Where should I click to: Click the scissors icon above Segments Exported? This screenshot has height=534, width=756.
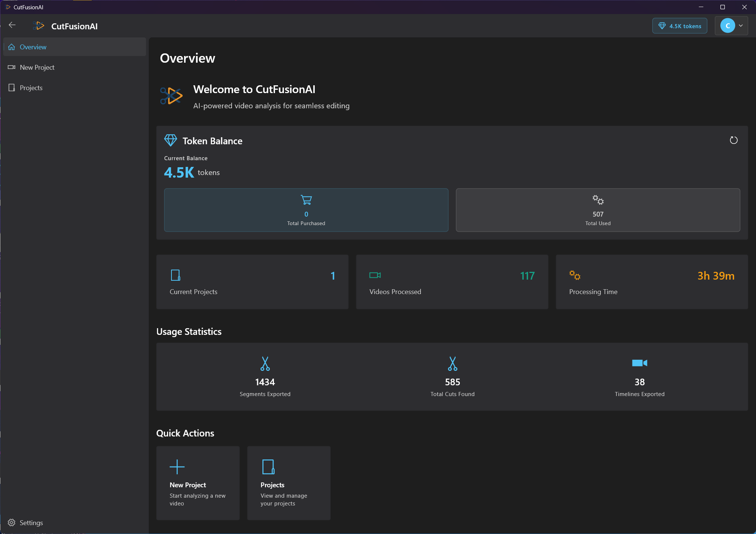tap(265, 363)
